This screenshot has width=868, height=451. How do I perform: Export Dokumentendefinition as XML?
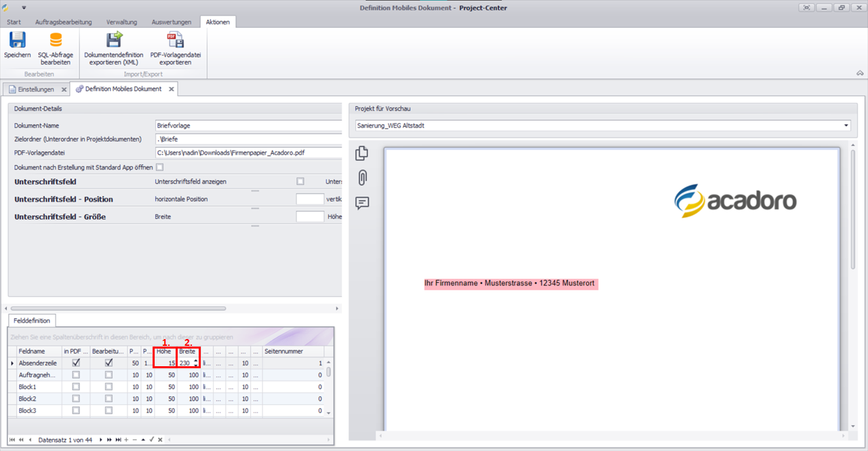point(113,41)
